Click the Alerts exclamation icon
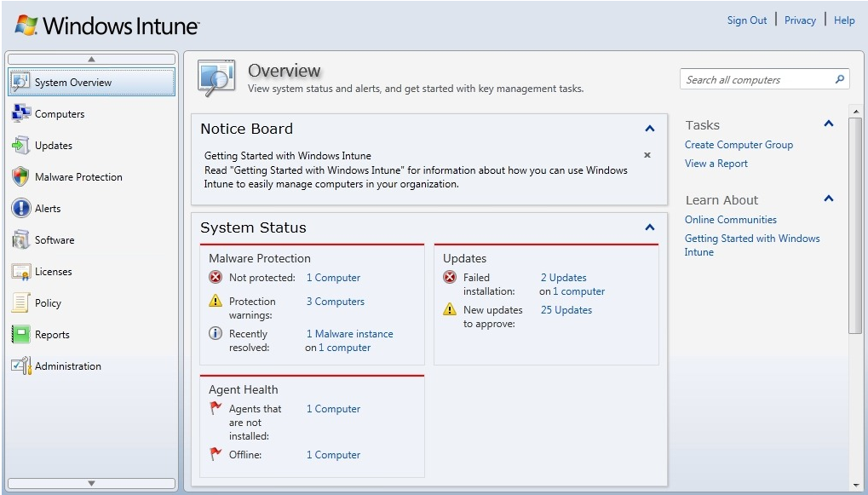 tap(20, 208)
